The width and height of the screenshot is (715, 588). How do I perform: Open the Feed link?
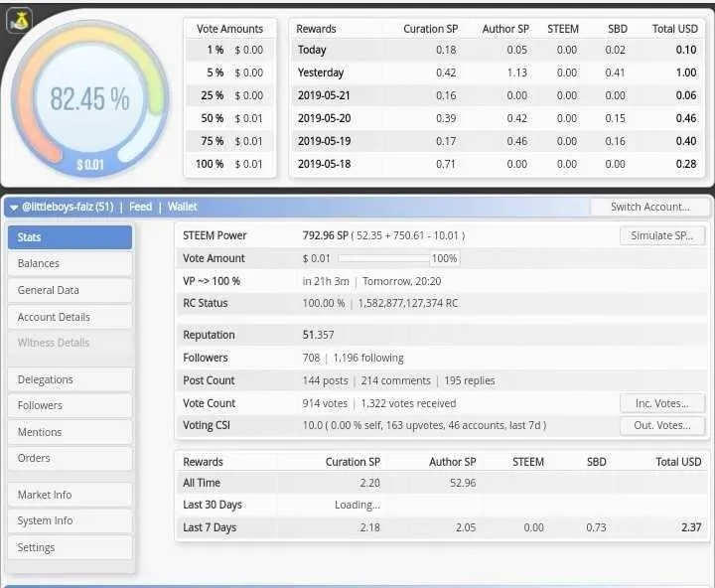pos(140,208)
